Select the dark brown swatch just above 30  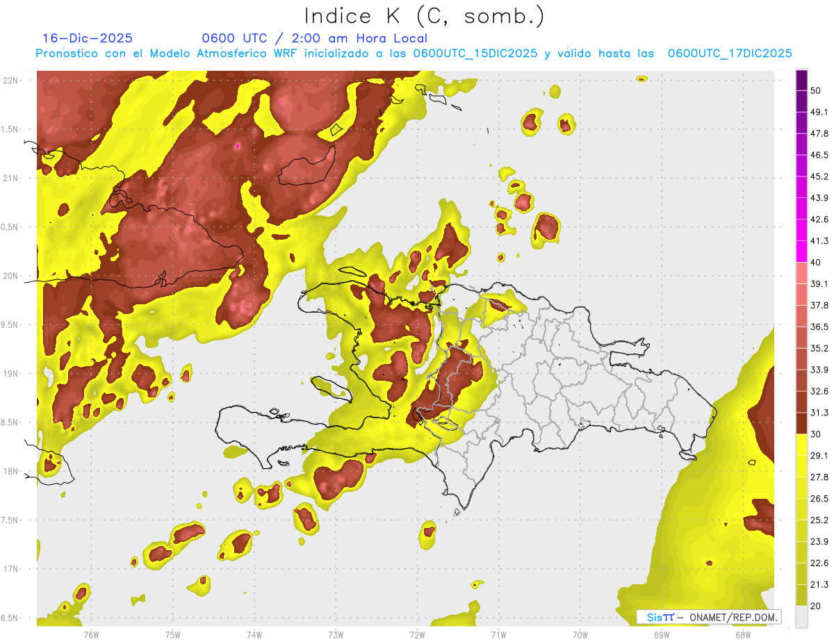[801, 423]
